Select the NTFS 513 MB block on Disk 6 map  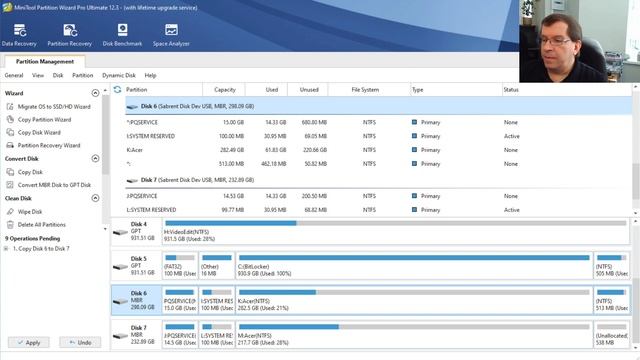[611, 300]
